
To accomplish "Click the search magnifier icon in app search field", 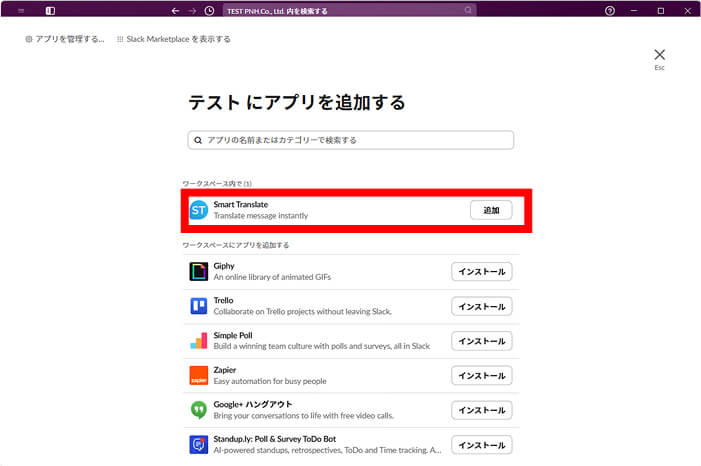I will 198,140.
